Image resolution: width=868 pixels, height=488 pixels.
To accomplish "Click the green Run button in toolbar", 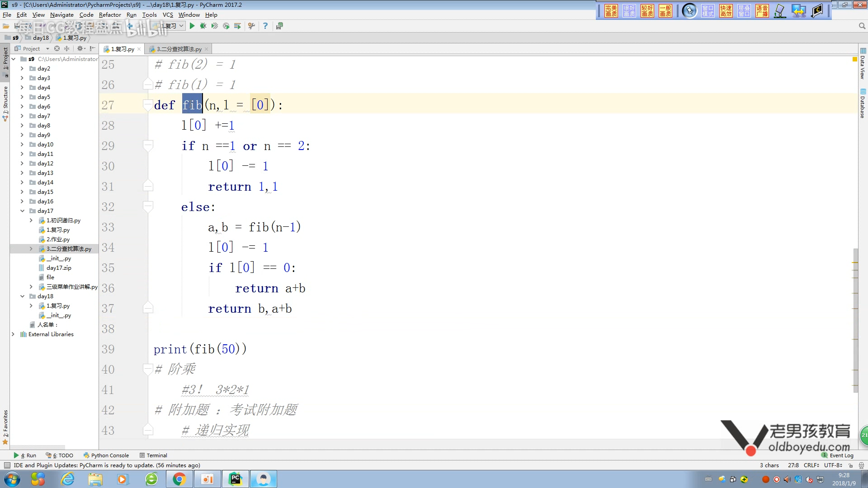I will (192, 26).
